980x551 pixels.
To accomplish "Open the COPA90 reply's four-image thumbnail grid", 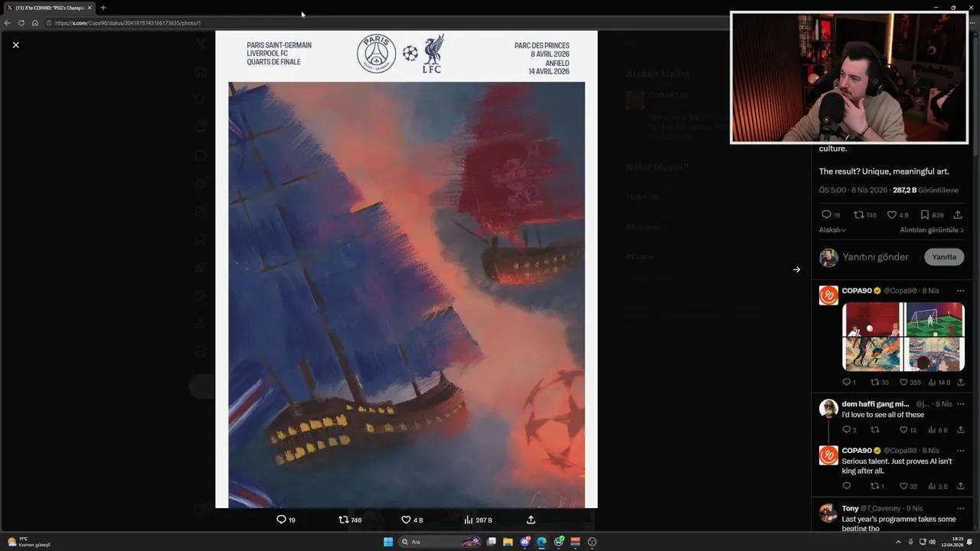I will 903,337.
